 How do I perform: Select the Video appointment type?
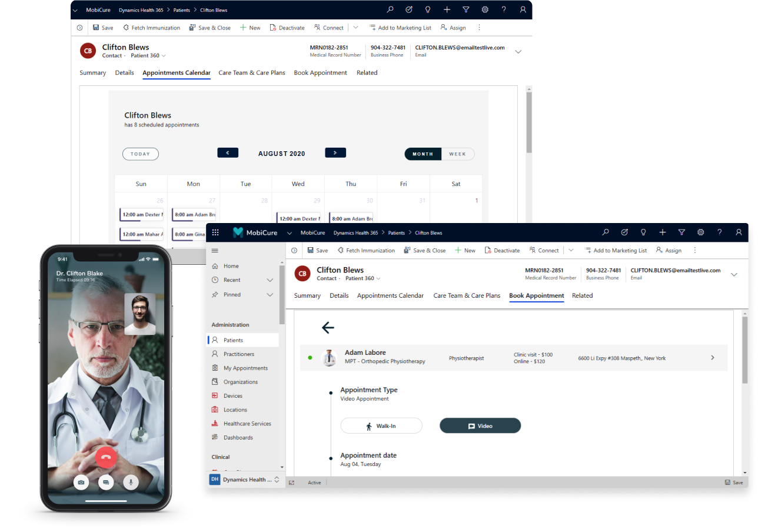coord(480,425)
